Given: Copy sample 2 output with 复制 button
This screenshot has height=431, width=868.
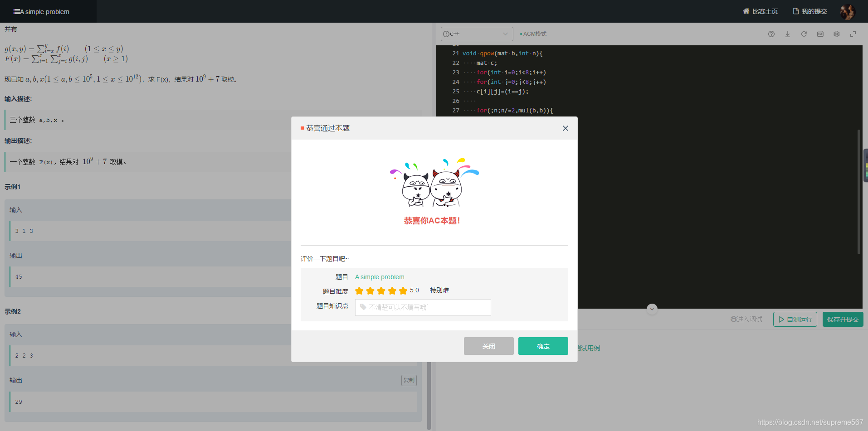Looking at the screenshot, I should 409,380.
